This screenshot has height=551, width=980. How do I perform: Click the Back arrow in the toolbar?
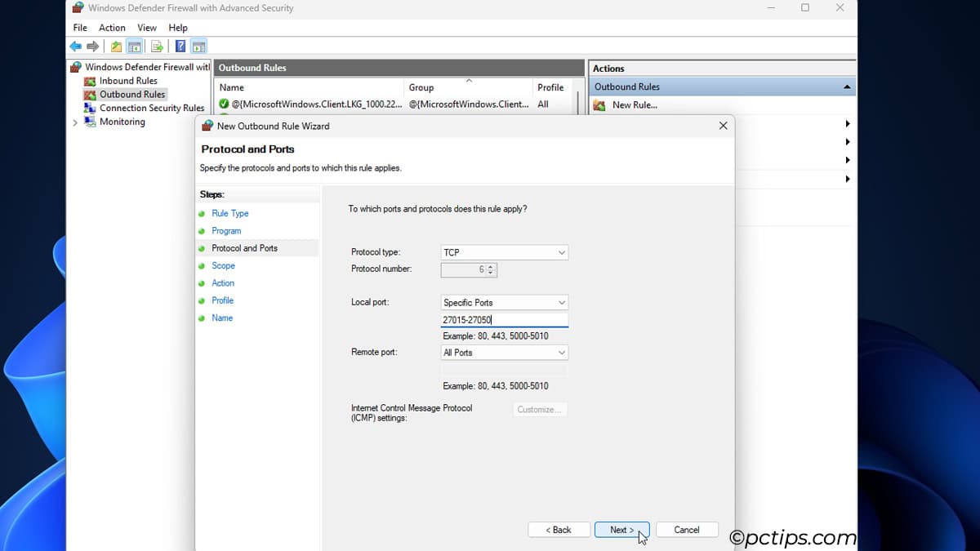(x=76, y=47)
